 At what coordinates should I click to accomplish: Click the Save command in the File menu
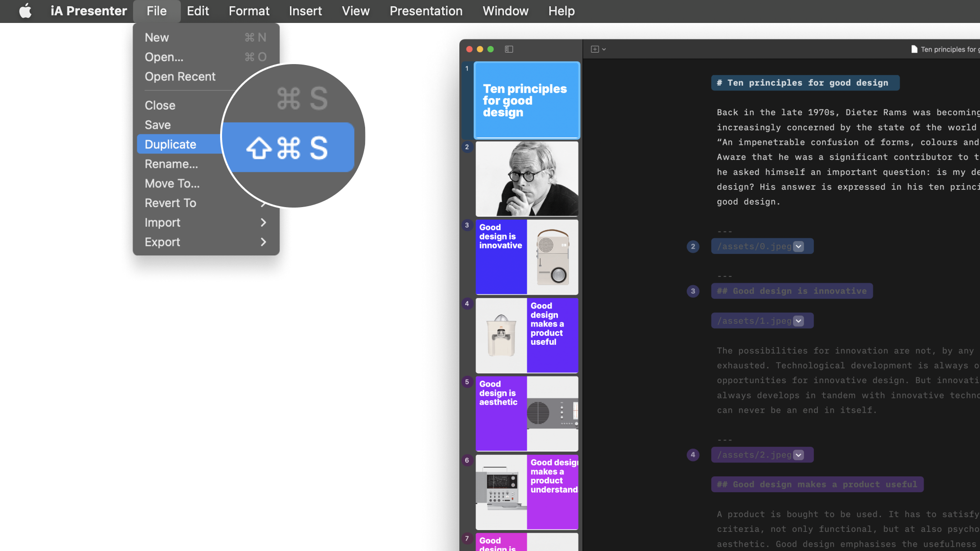(x=158, y=124)
